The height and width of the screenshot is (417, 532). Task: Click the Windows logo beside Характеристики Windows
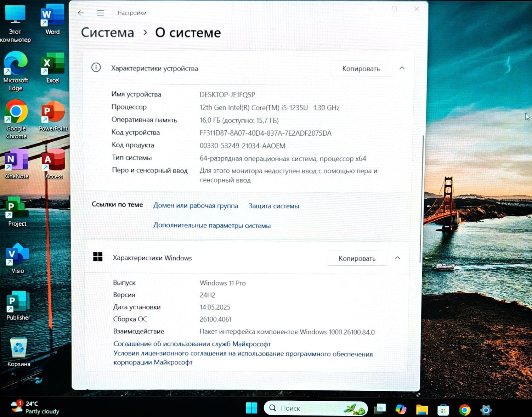click(98, 257)
